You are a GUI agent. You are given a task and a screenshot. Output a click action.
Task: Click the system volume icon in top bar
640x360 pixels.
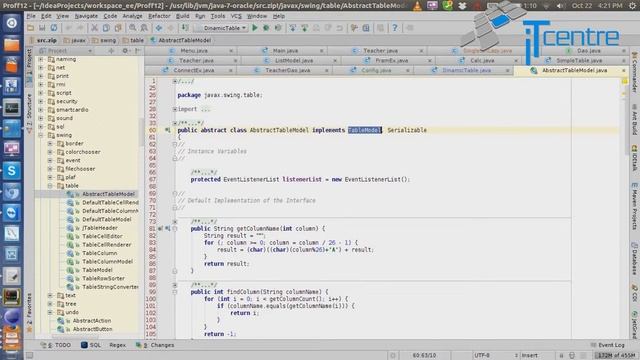[x=561, y=6]
